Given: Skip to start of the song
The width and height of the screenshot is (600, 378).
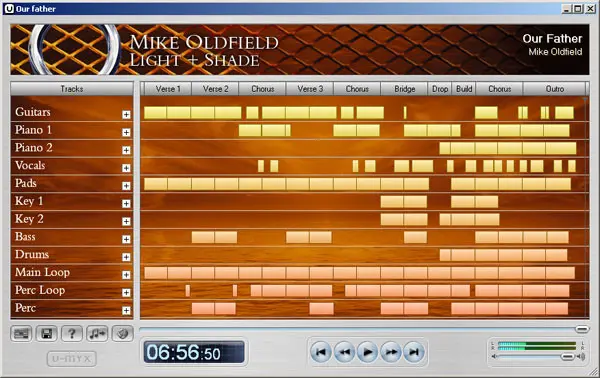Looking at the screenshot, I should tap(321, 352).
